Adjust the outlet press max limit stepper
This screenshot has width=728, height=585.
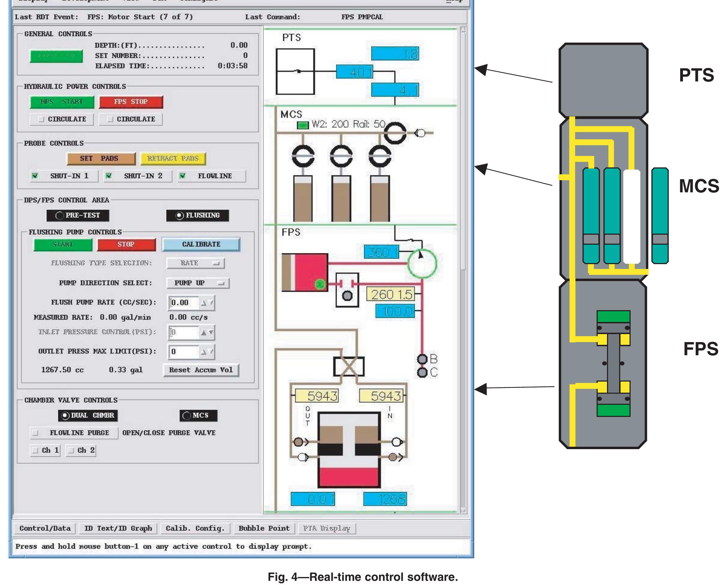(207, 352)
